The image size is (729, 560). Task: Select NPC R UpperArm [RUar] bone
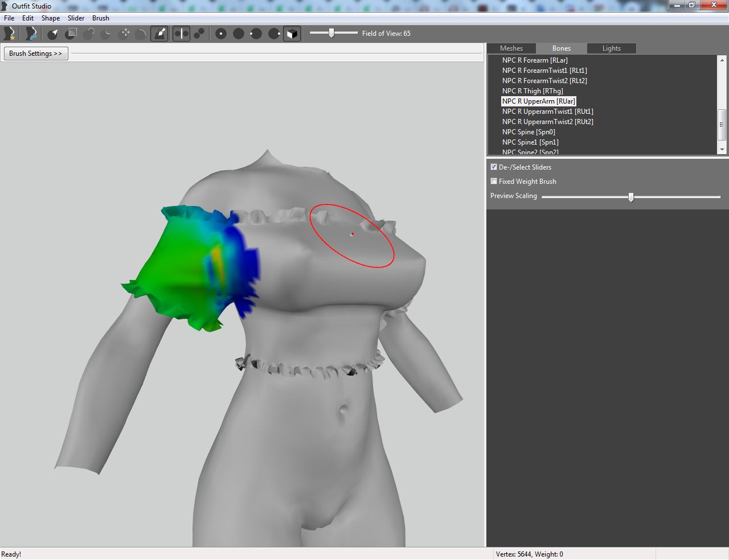539,101
